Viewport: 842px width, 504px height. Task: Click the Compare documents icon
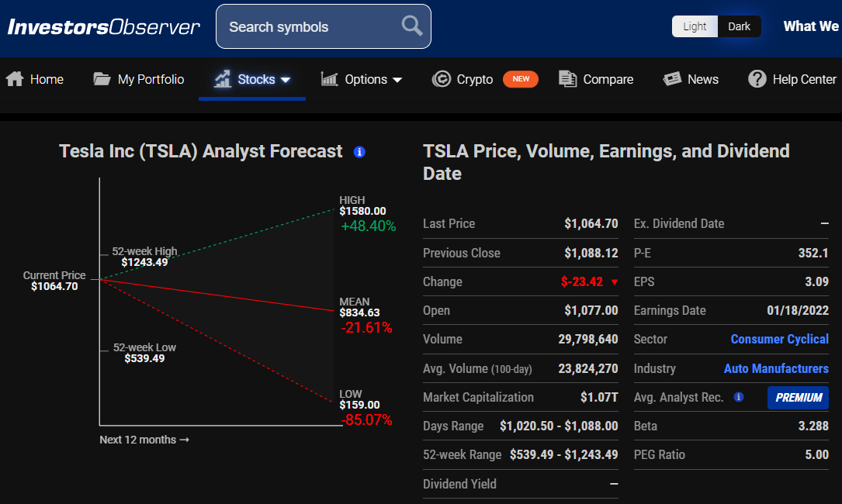click(x=567, y=79)
